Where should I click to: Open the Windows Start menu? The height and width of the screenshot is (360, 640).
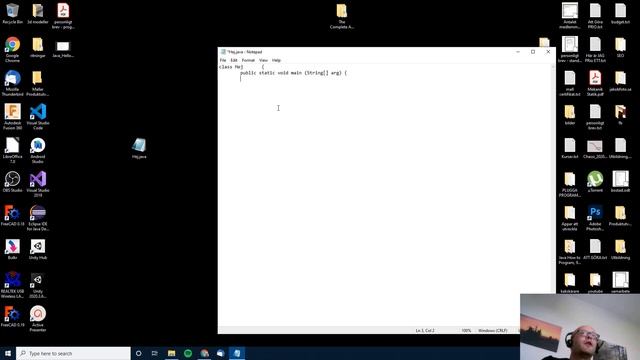coord(8,353)
